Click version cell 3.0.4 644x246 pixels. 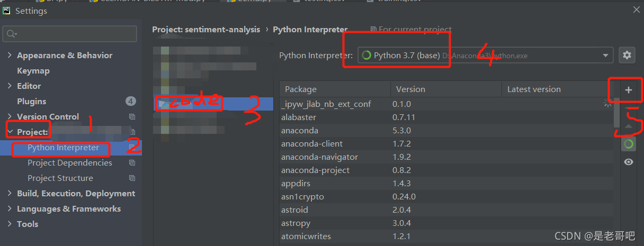click(x=402, y=223)
